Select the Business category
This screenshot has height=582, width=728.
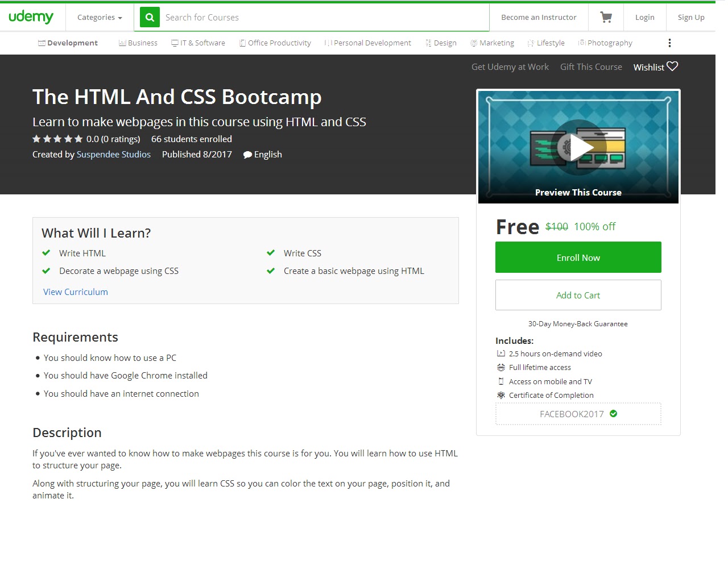(138, 43)
